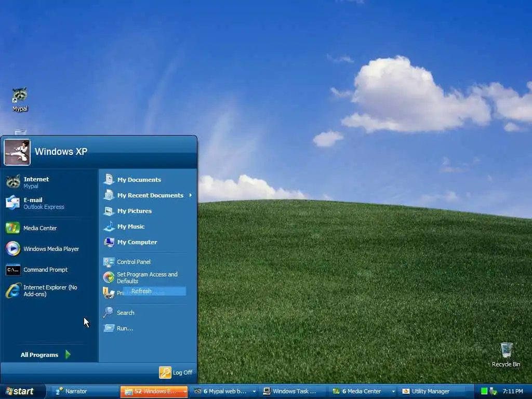Click the Media Center text label
532x399 pixels.
tap(40, 228)
